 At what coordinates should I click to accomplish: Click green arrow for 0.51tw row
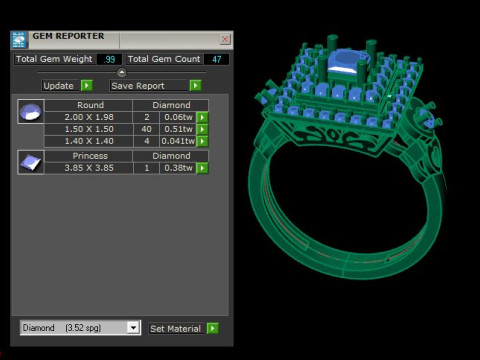(202, 129)
